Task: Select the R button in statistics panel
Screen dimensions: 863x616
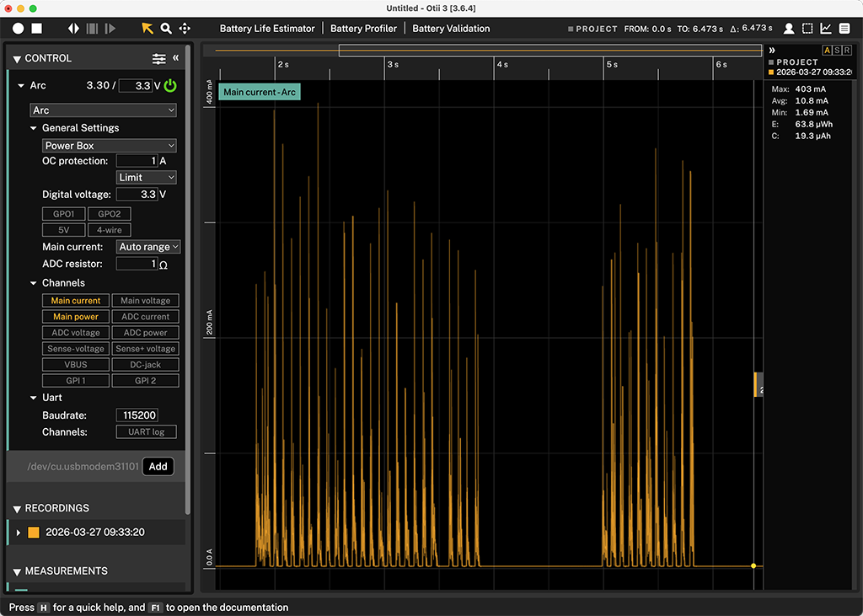Action: tap(847, 50)
